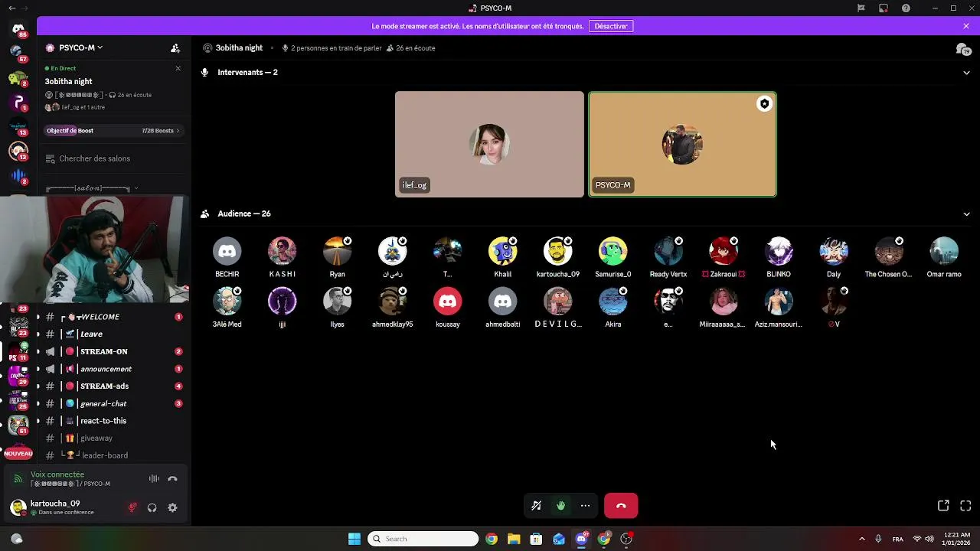This screenshot has height=551, width=980.
Task: Click audience member Ready Vertx avatar
Action: pos(668,251)
